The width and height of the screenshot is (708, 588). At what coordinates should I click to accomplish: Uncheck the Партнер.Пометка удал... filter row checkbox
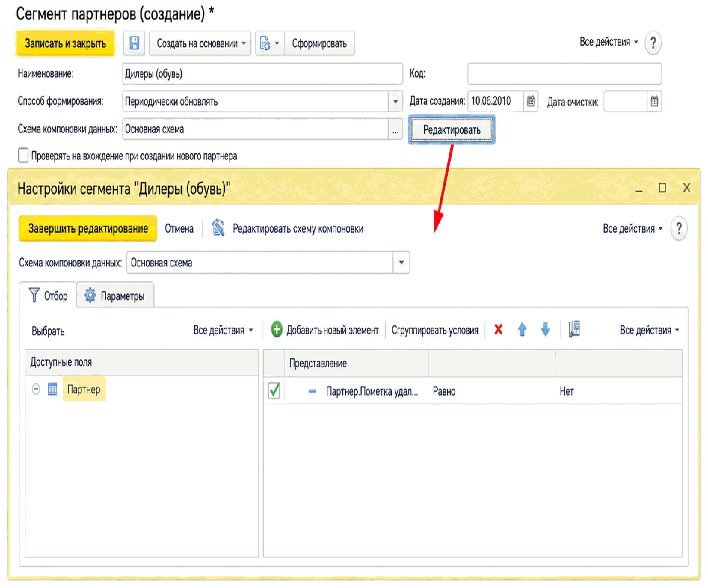pos(274,391)
